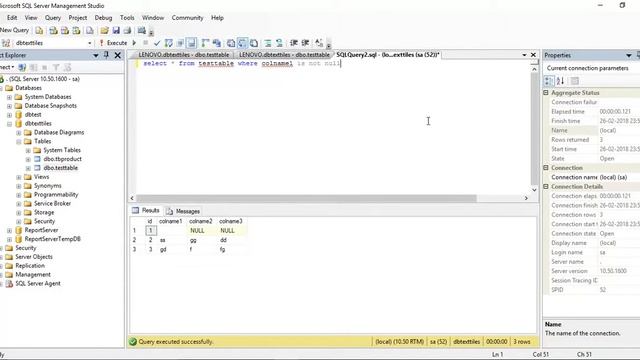Screen dimensions: 640x360
Task: Open the active documents list dropdown
Action: pyautogui.click(x=524, y=55)
